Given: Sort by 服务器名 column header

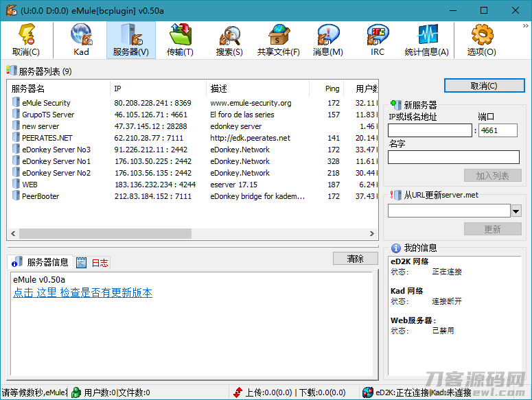Looking at the screenshot, I should [x=59, y=89].
